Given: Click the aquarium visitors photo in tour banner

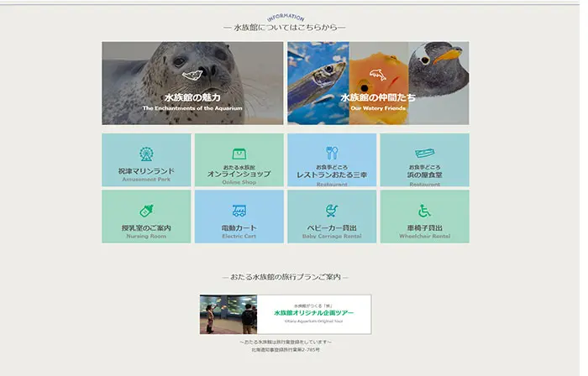Looking at the screenshot, I should point(228,314).
